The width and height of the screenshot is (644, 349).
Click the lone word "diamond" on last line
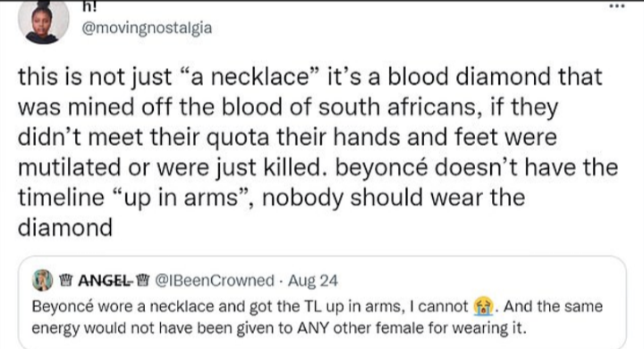coord(65,227)
